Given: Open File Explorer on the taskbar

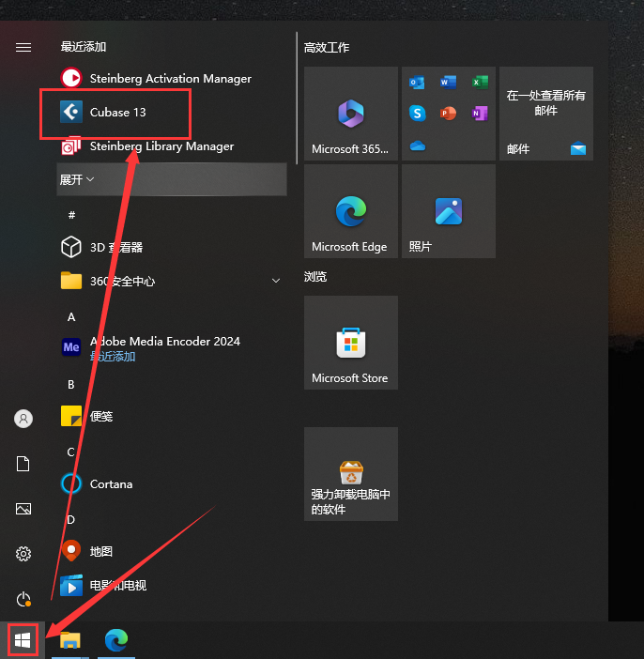Looking at the screenshot, I should [70, 640].
